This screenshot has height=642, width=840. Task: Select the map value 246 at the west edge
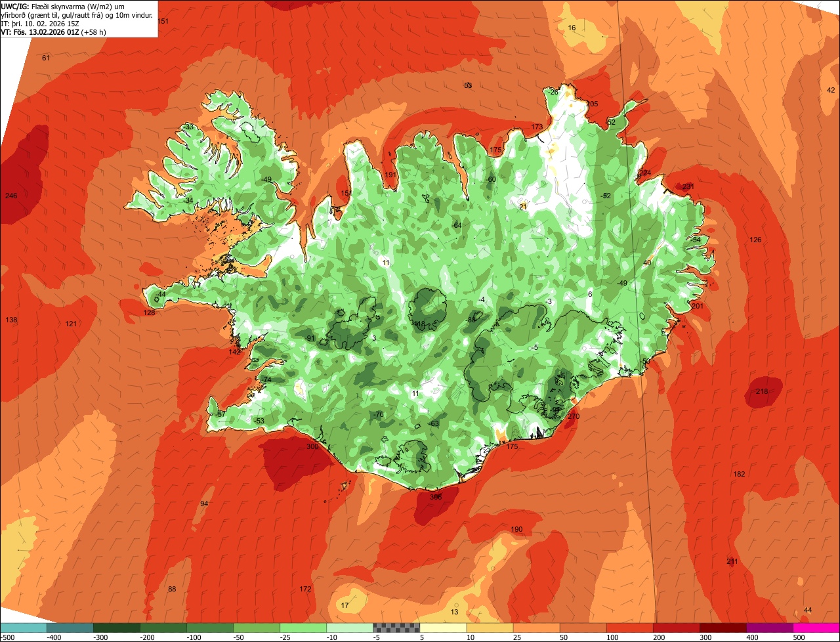11,196
